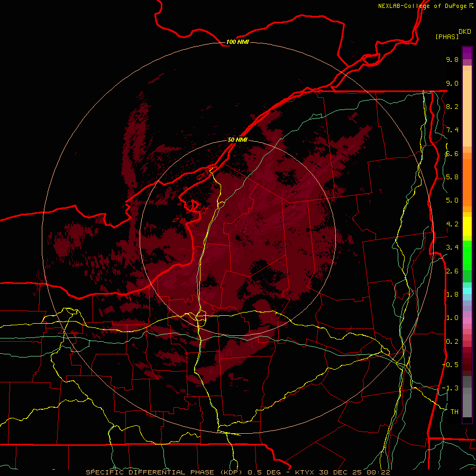
Task: Click the 9.8 value on the scale
Action: coord(452,59)
